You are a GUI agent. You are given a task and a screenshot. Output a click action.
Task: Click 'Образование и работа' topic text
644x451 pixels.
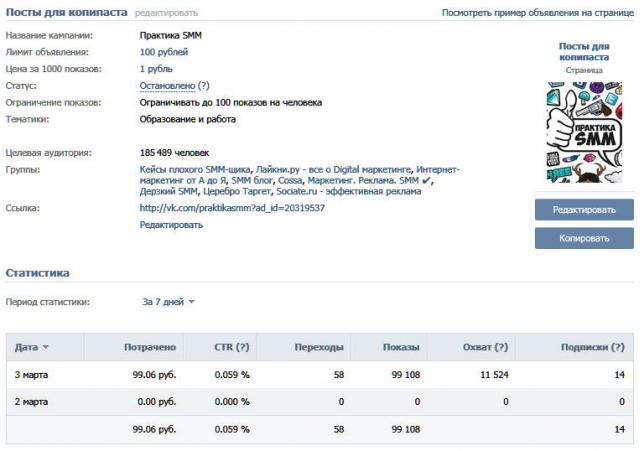pyautogui.click(x=188, y=120)
